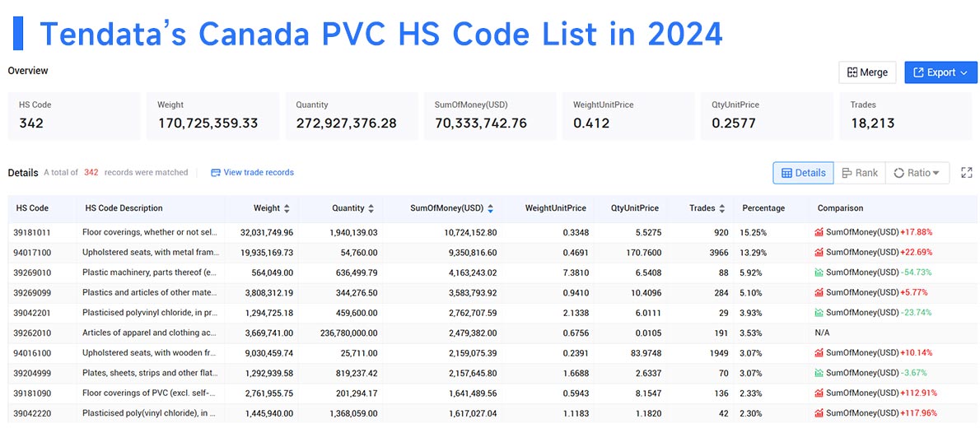Viewport: 980px width, 433px height.
Task: Click trades count 3966
Action: click(x=720, y=253)
